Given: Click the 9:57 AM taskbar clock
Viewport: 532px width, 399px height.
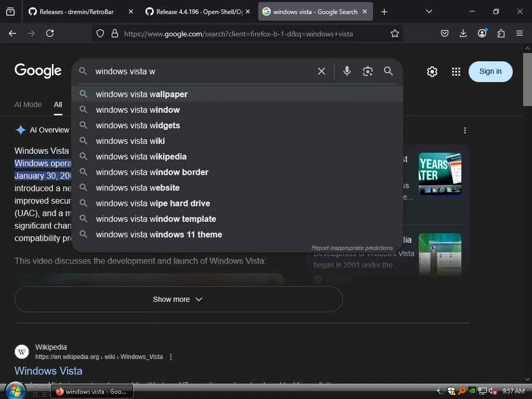Looking at the screenshot, I should tap(513, 391).
